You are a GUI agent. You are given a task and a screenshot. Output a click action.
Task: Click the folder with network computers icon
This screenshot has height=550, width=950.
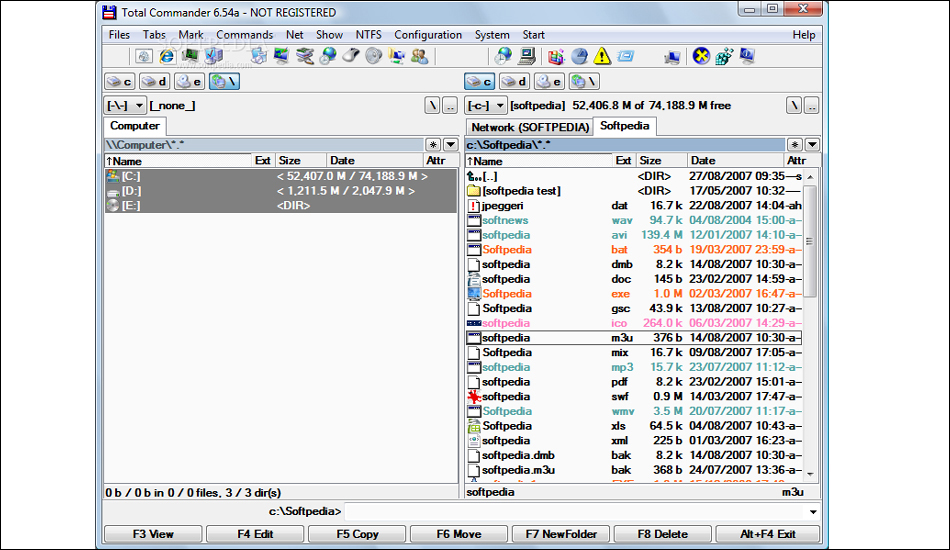pyautogui.click(x=397, y=56)
